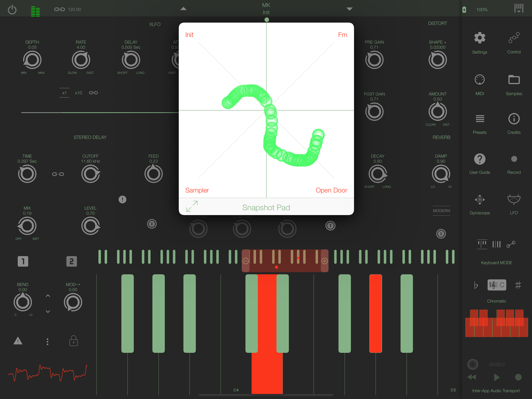Viewport: 532px width, 399px height.
Task: Click the horizontal keyboard scrollbar
Action: click(266, 395)
